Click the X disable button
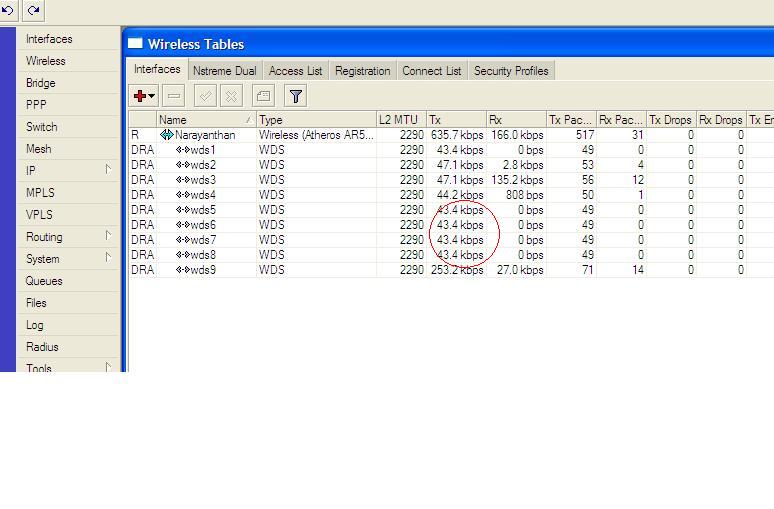 point(231,96)
